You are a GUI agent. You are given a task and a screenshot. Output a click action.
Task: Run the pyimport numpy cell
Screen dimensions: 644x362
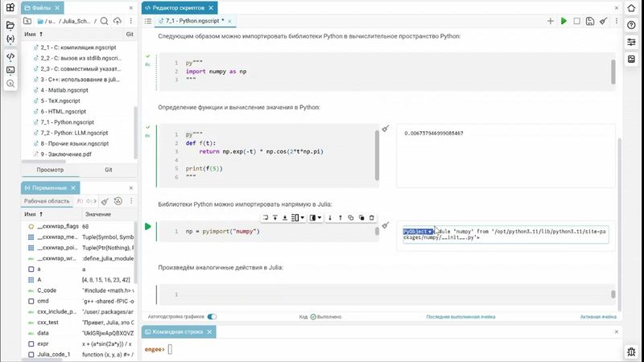[x=148, y=227]
